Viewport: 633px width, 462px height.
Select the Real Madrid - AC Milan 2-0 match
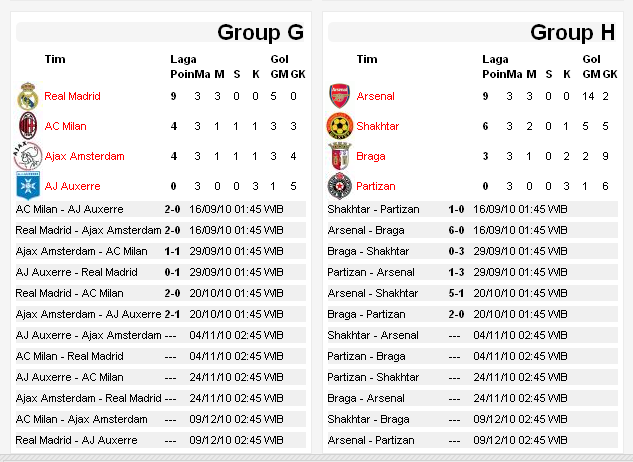[x=160, y=293]
